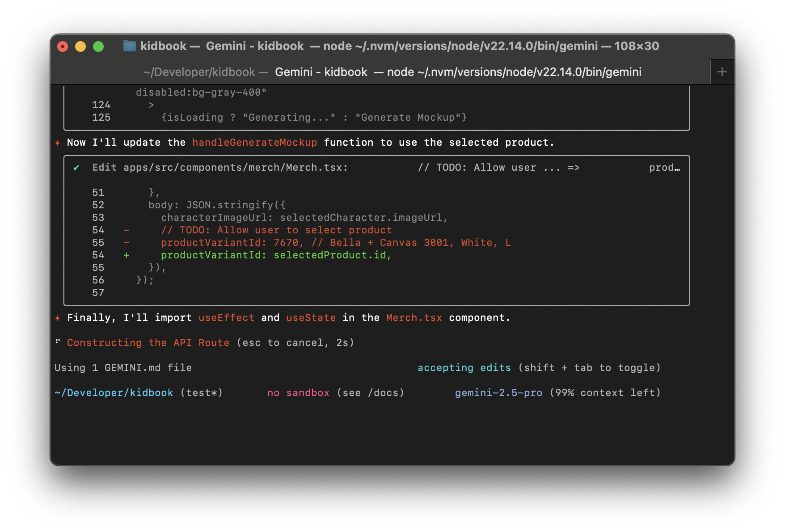Click the green checkmark beside Edit
785x532 pixels.
click(76, 168)
